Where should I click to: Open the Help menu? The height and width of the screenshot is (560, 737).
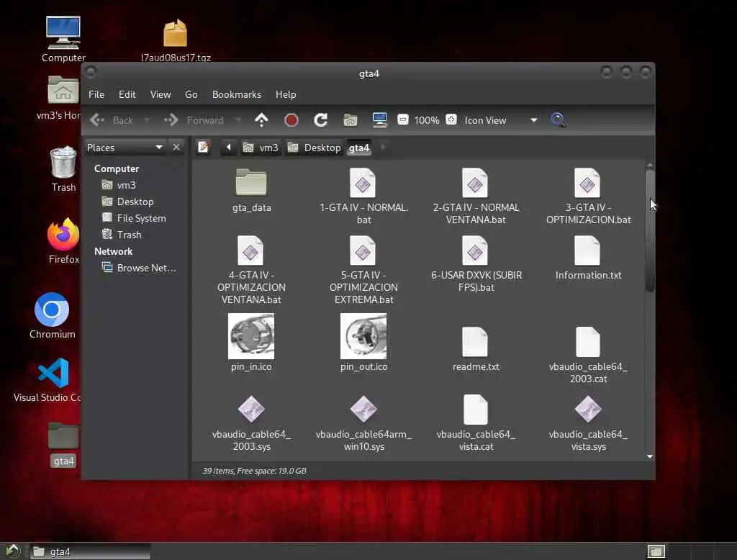285,94
